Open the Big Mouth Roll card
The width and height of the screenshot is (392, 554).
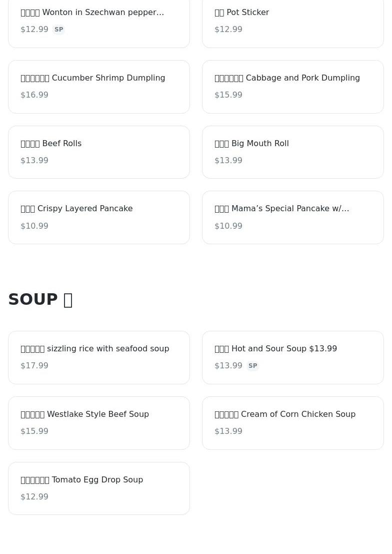tap(293, 152)
